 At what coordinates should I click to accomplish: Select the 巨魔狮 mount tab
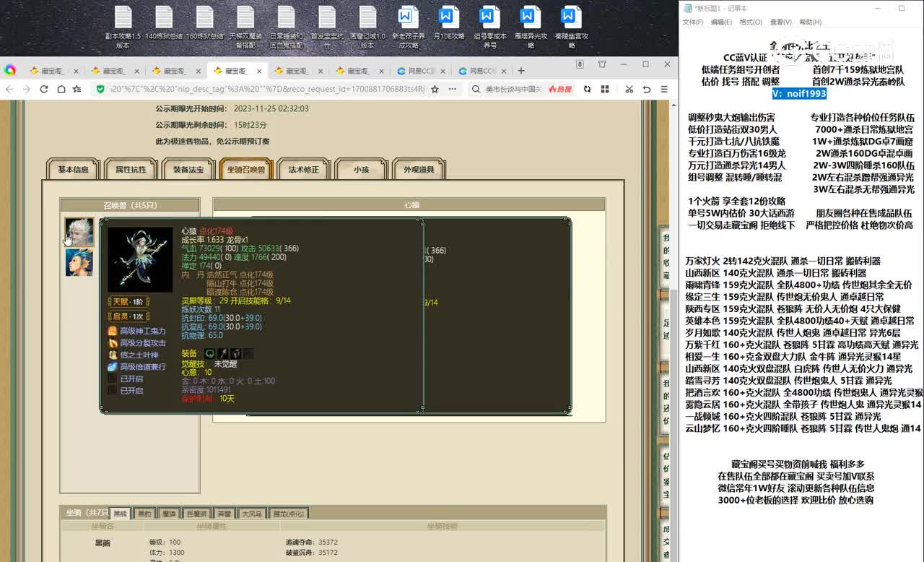click(197, 514)
